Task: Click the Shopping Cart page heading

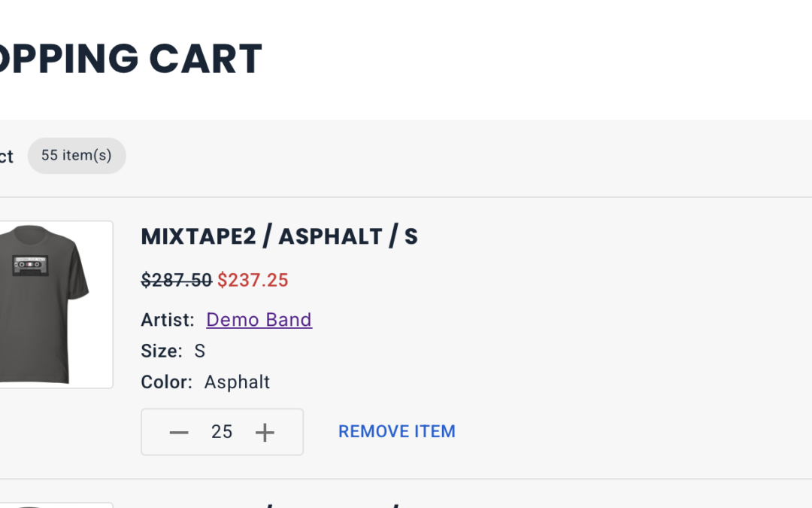Action: pyautogui.click(x=131, y=58)
